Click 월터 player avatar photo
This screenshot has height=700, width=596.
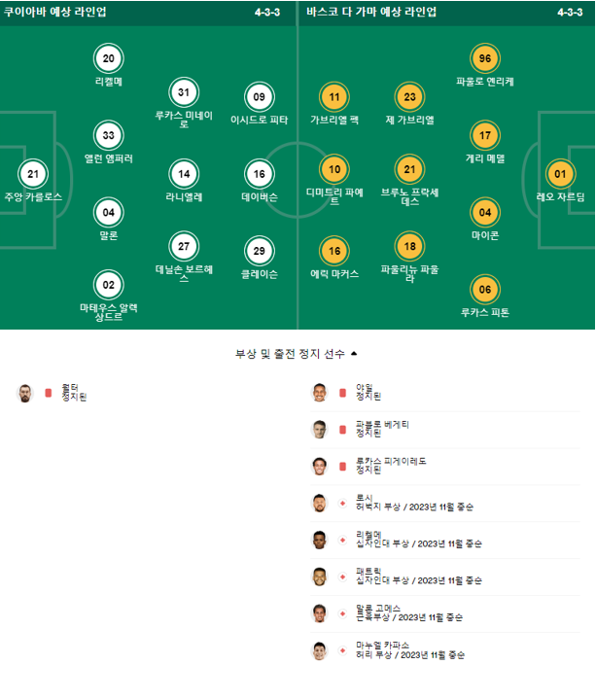(25, 393)
